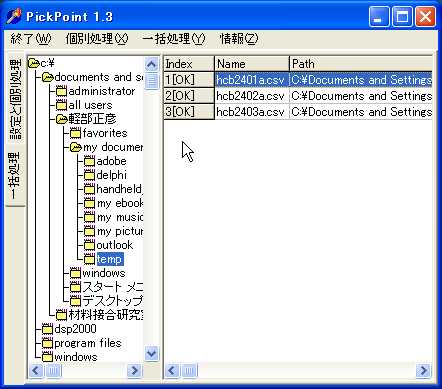
Task: Select the dsp2000 folder label
Action: click(x=75, y=329)
